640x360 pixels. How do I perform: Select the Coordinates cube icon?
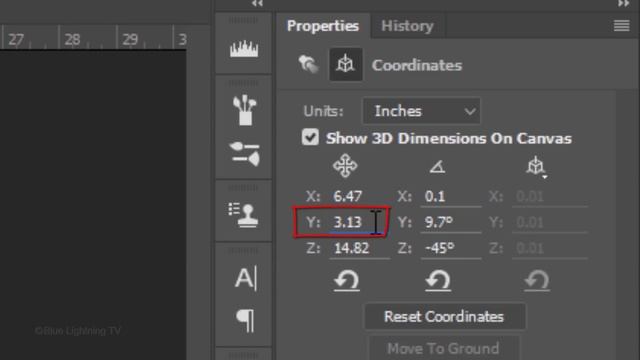point(345,64)
